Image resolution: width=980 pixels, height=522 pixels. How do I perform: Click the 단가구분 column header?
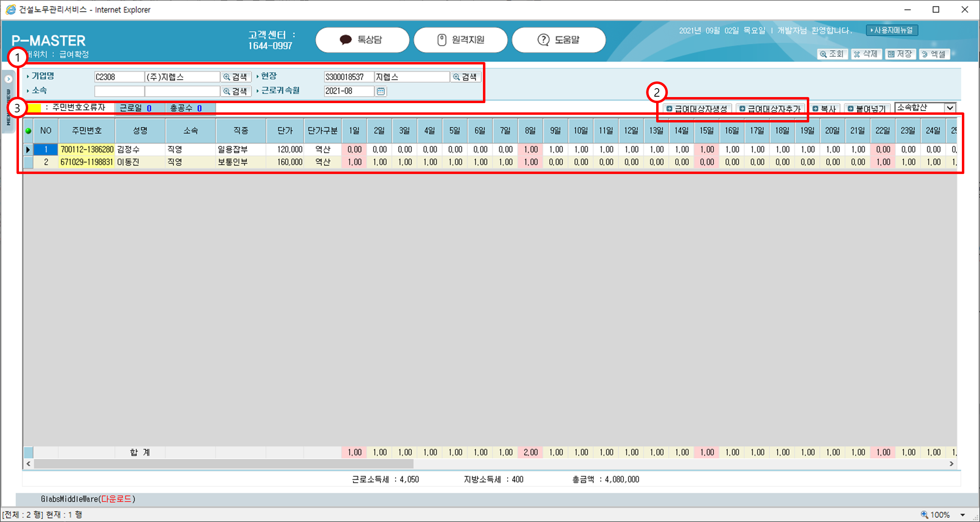(x=323, y=130)
